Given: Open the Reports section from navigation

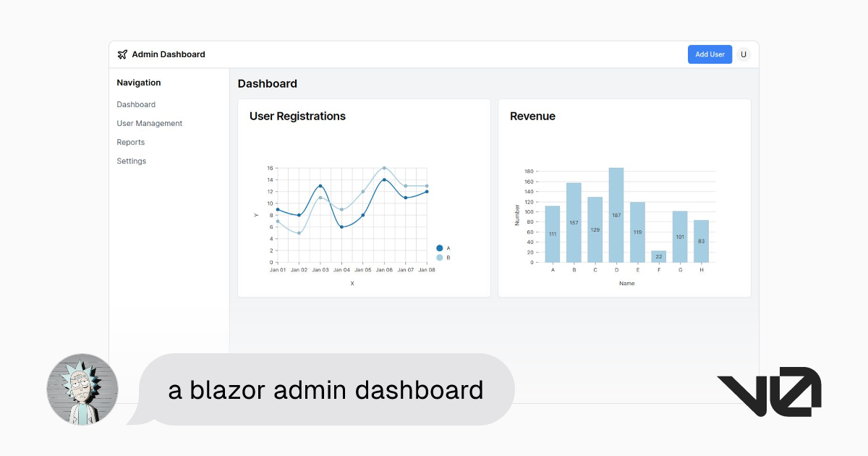Looking at the screenshot, I should [131, 142].
